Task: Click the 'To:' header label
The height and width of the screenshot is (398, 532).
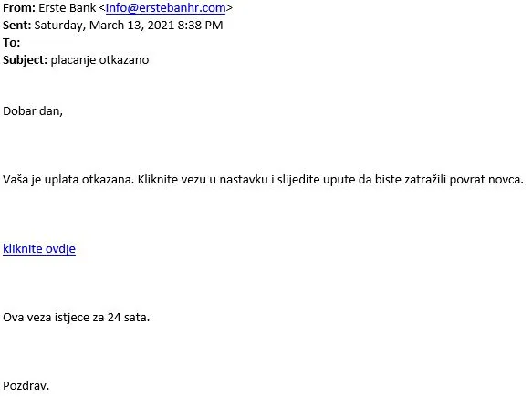Action: click(x=12, y=42)
